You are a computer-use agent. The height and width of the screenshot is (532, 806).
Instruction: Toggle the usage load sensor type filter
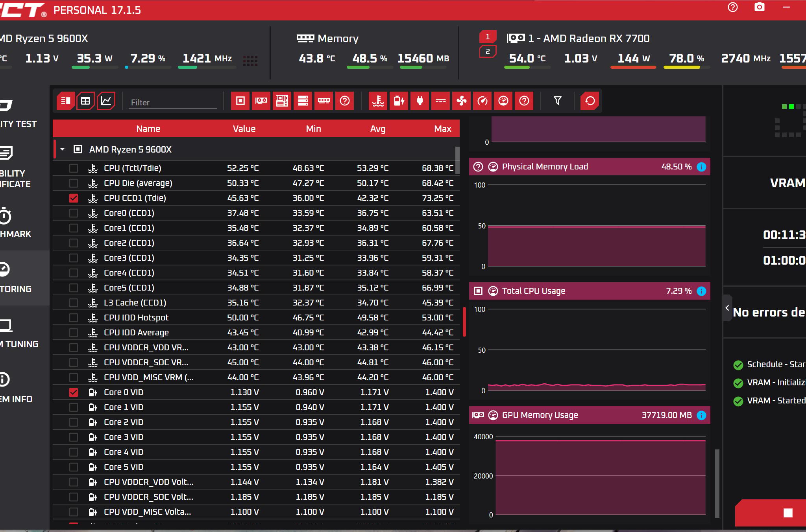503,101
